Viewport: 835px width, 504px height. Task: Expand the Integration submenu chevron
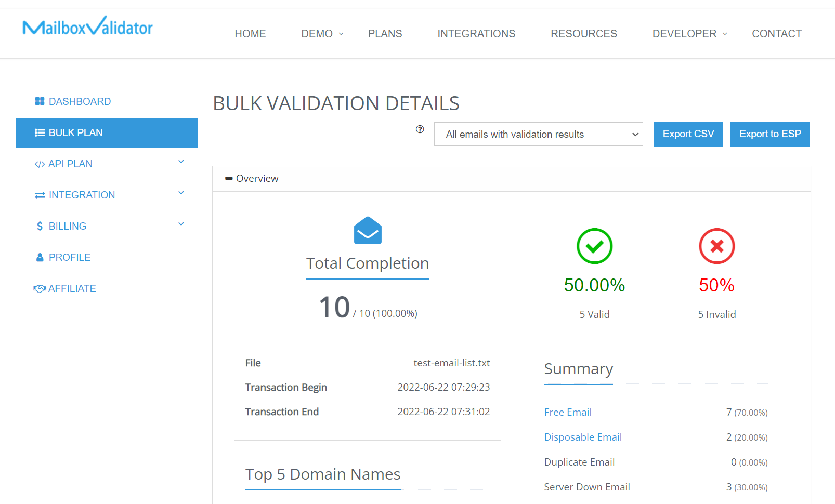tap(181, 193)
